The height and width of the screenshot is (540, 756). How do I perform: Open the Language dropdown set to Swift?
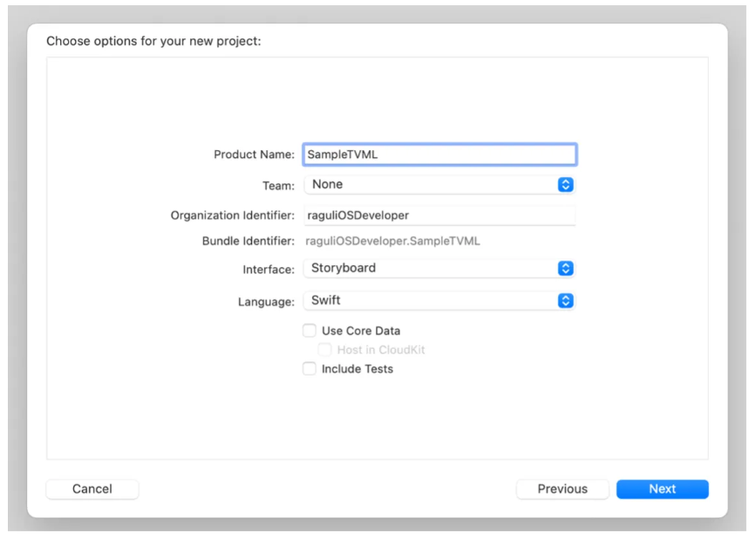tap(439, 301)
